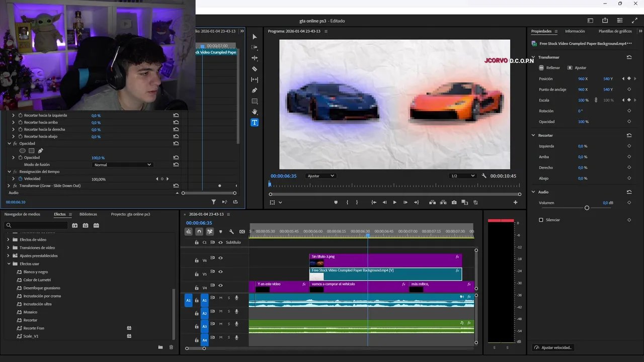Toggle Linked Selection in timeline
644x362 pixels.
210,232
